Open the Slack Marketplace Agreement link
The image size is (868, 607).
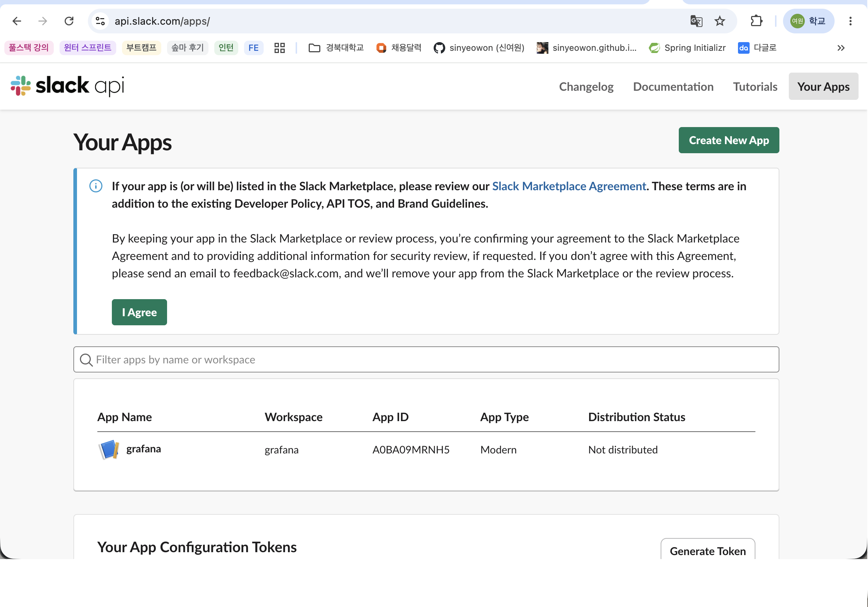569,186
